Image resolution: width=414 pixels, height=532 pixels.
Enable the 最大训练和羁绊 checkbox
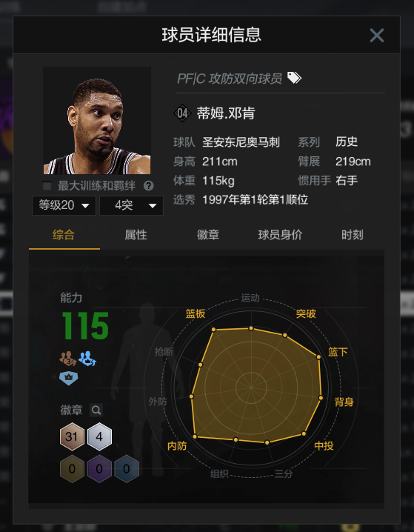47,185
